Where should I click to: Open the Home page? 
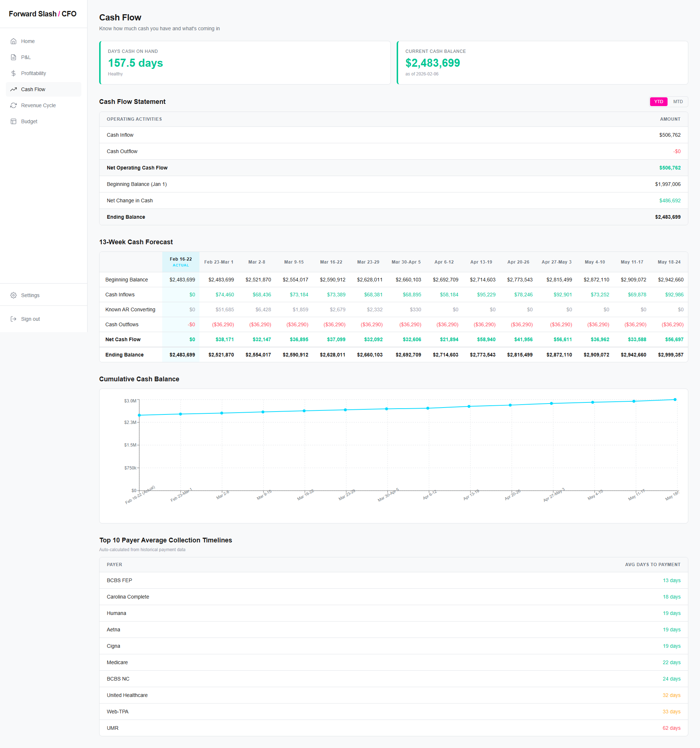[44, 42]
